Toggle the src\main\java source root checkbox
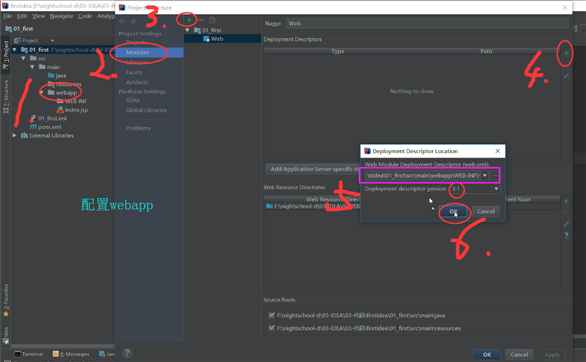 point(272,315)
